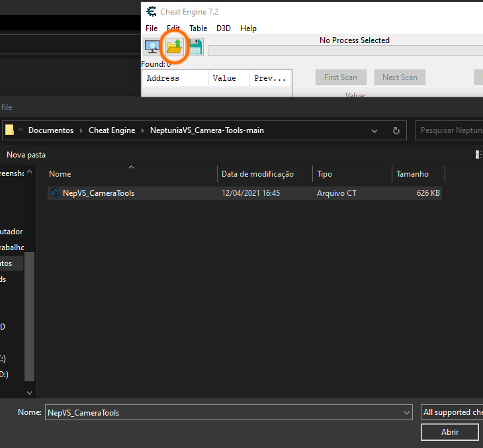This screenshot has width=483, height=448.
Task: Change the view layout icon
Action: [x=478, y=154]
